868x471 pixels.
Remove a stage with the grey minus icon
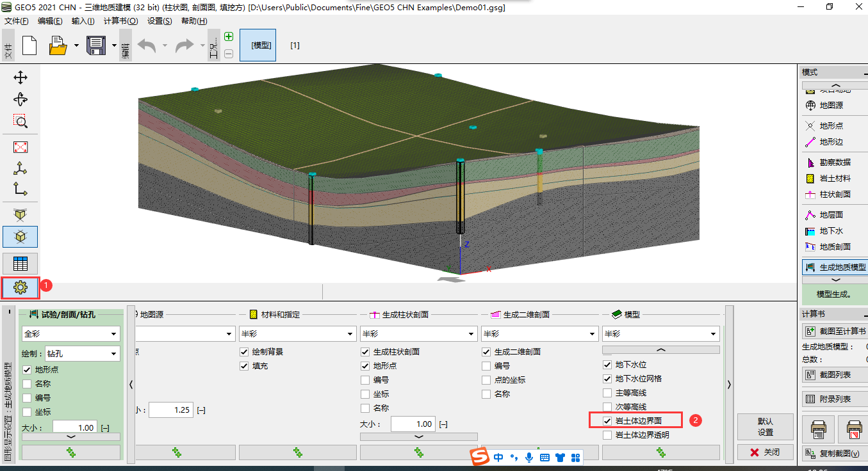pos(229,54)
